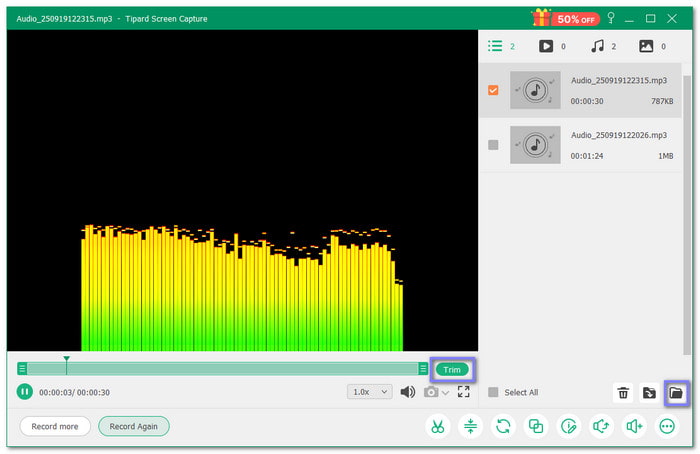Viewport: 700px width, 454px height.
Task: Click the green playhead marker on the timeline
Action: point(66,359)
